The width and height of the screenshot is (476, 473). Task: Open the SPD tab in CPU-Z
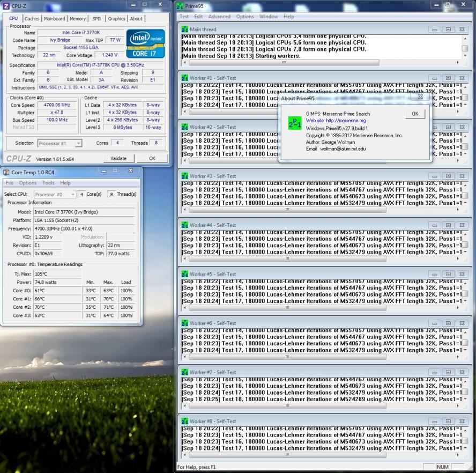tap(96, 19)
